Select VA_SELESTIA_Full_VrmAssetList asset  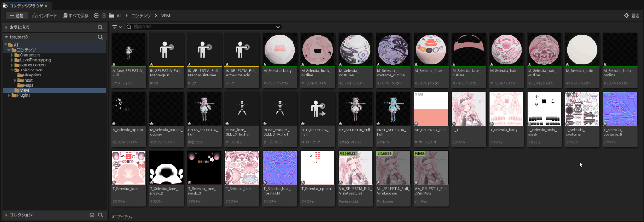pos(355,178)
